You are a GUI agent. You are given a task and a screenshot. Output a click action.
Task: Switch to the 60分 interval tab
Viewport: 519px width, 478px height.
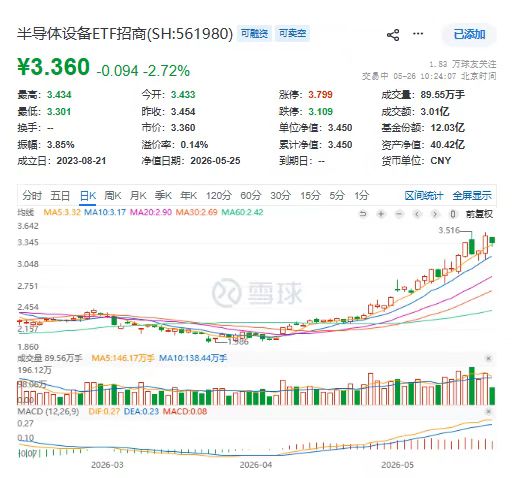click(251, 195)
